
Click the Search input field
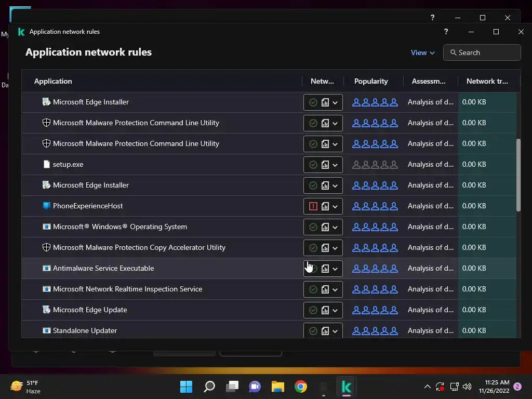[x=482, y=52]
